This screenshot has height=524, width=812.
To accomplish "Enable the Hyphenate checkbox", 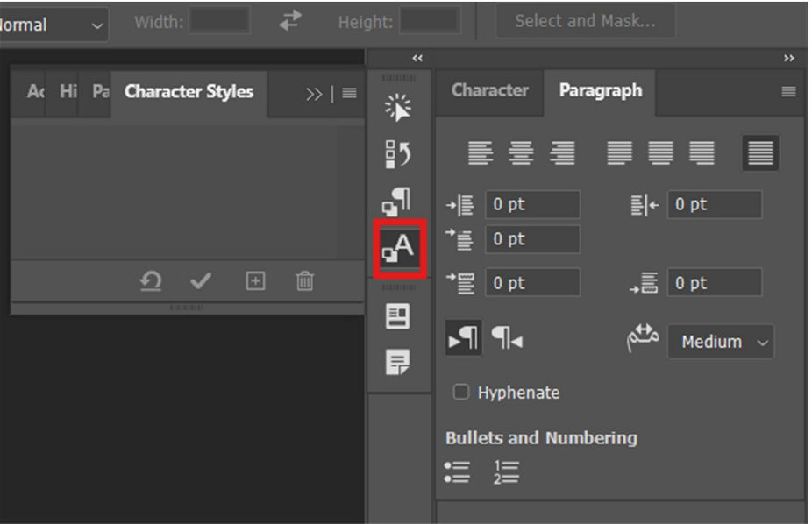I will [x=461, y=392].
